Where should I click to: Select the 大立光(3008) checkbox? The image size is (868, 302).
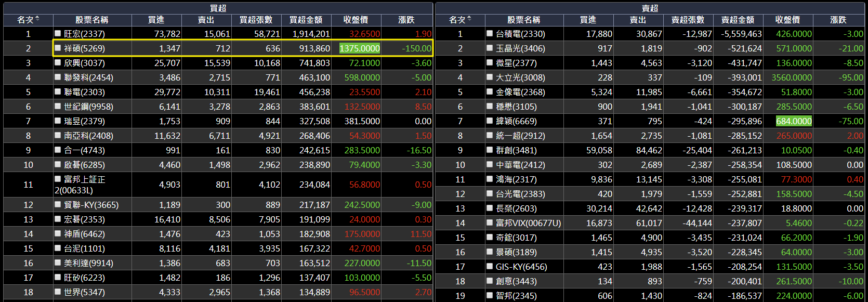coord(490,77)
